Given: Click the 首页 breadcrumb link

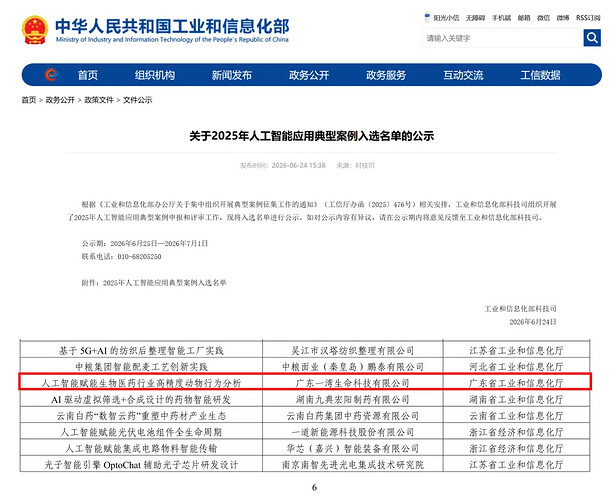Looking at the screenshot, I should 29,100.
